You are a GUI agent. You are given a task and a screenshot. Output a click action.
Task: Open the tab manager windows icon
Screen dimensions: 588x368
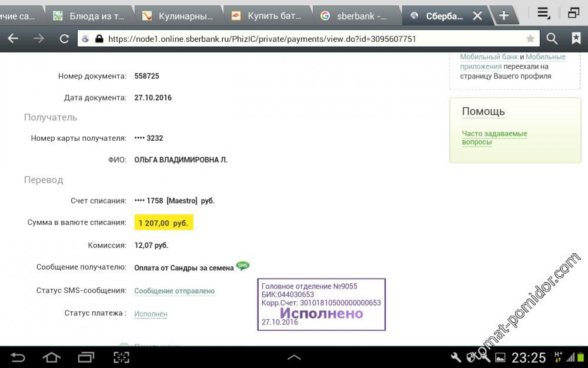573,13
